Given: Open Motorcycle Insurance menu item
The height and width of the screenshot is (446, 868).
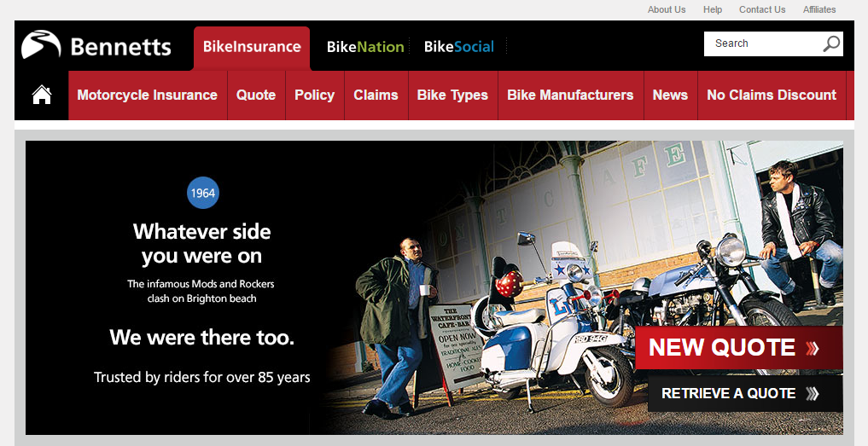Looking at the screenshot, I should 148,96.
